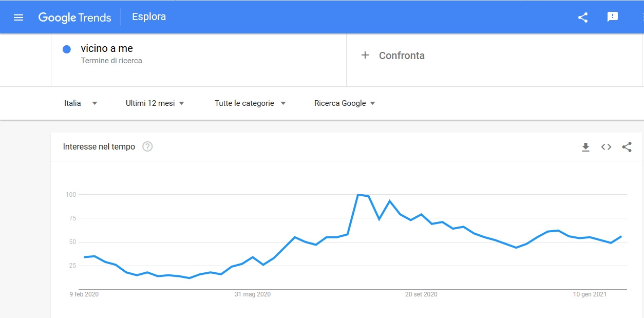644x318 pixels.
Task: Share the Interesse nel tempo chart
Action: [x=627, y=147]
